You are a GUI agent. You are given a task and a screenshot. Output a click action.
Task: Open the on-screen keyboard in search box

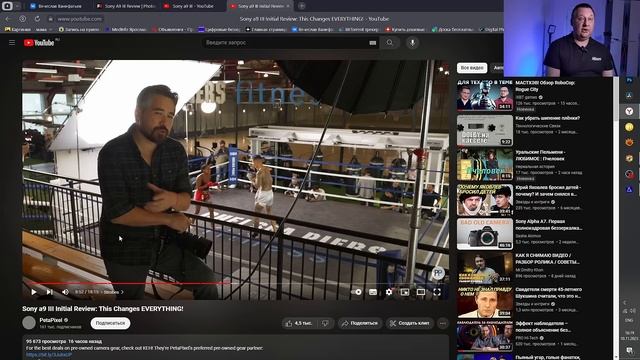(x=373, y=43)
